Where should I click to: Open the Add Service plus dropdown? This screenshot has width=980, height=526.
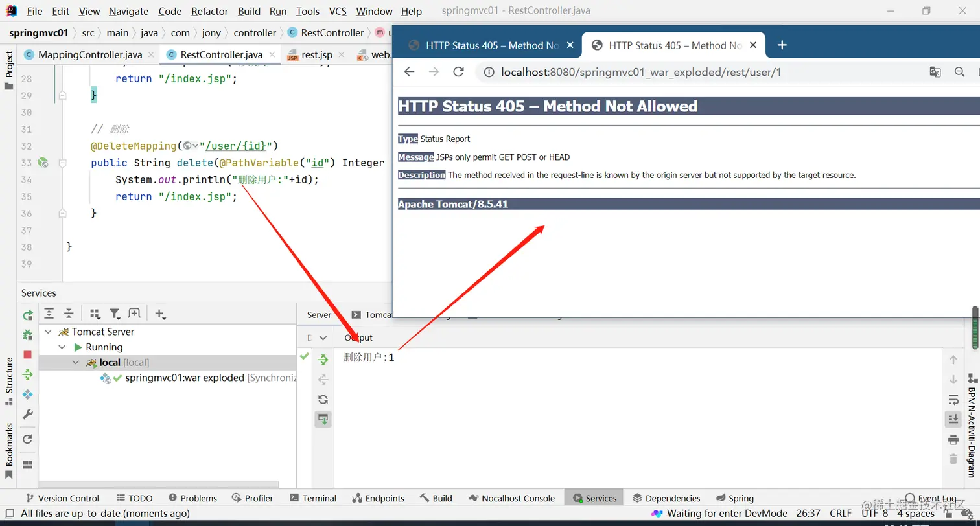pos(160,314)
